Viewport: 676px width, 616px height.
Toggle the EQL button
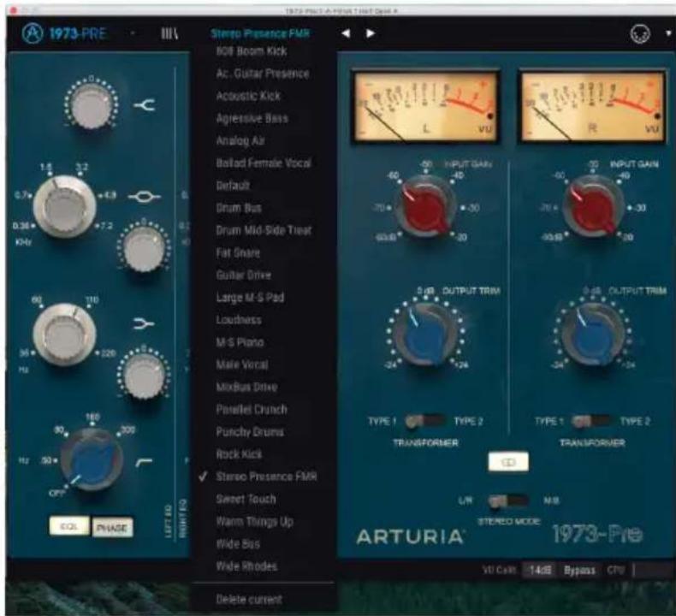[69, 526]
